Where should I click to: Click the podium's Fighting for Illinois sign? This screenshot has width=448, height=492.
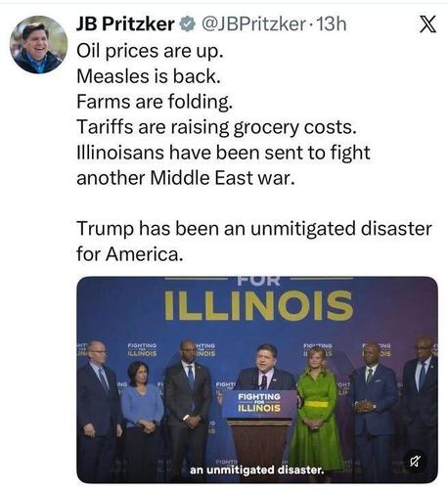[x=259, y=402]
